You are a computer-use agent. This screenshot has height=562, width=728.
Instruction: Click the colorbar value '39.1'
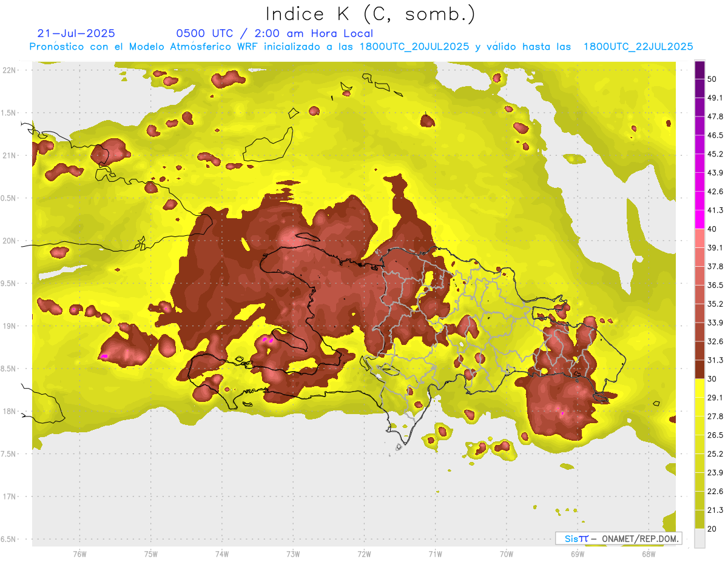(715, 248)
